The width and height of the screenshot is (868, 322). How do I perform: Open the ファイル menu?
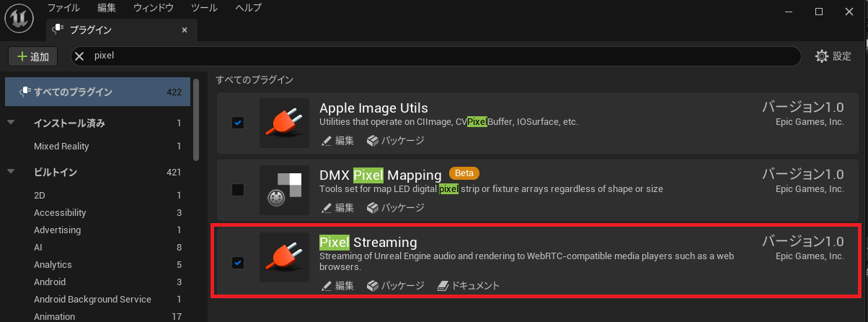click(63, 9)
